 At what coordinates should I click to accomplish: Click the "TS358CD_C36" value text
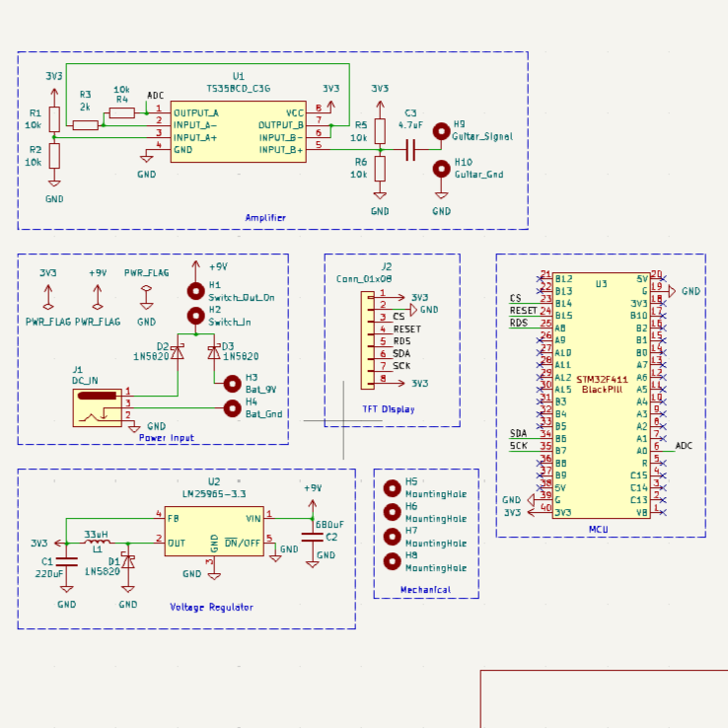click(x=238, y=89)
